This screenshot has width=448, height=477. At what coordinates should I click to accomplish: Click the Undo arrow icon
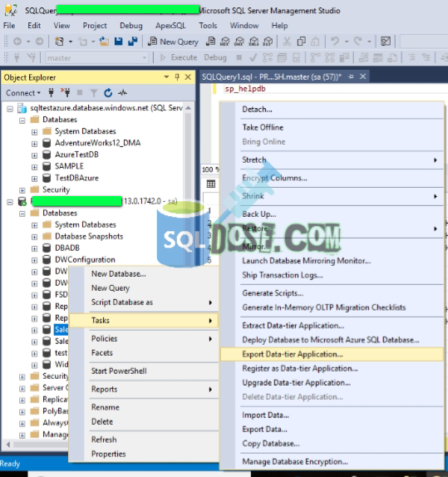coord(335,41)
